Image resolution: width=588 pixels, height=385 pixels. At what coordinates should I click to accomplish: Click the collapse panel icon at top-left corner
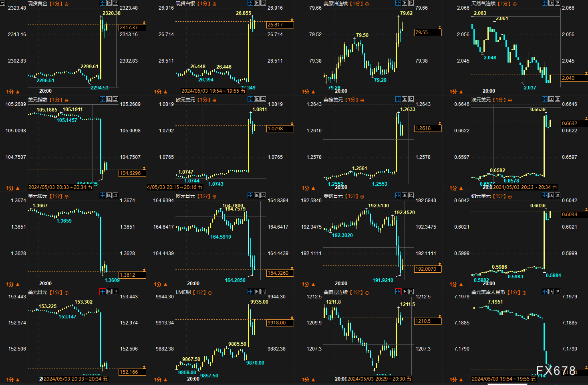click(x=2, y=3)
